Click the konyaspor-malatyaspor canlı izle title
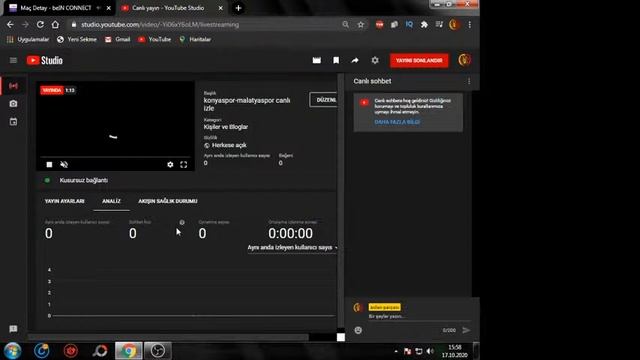This screenshot has width=640, height=360. 247,104
